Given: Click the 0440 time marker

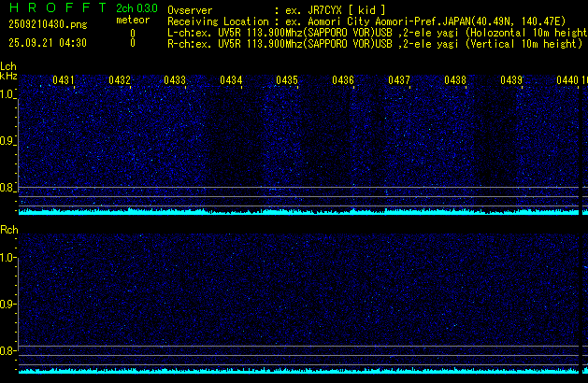Looking at the screenshot, I should (x=566, y=81).
